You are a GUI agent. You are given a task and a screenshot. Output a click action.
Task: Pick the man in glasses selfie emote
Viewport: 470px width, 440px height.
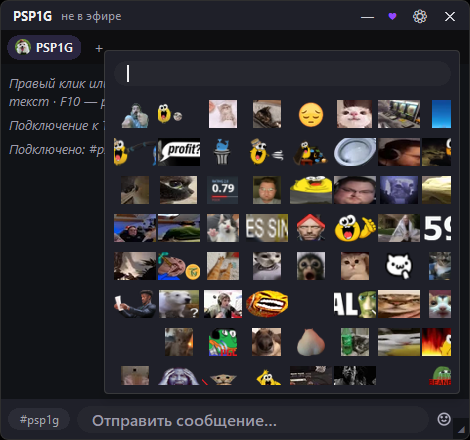click(x=267, y=190)
